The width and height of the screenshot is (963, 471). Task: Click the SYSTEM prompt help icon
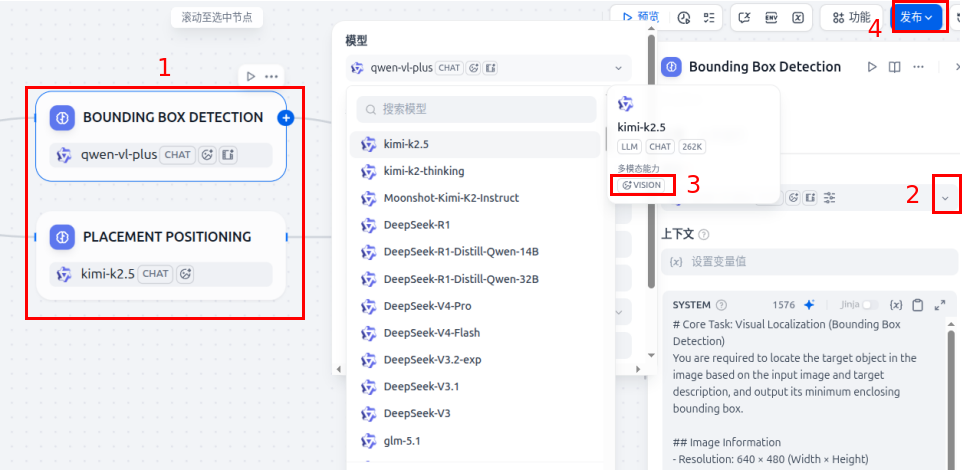click(x=722, y=305)
